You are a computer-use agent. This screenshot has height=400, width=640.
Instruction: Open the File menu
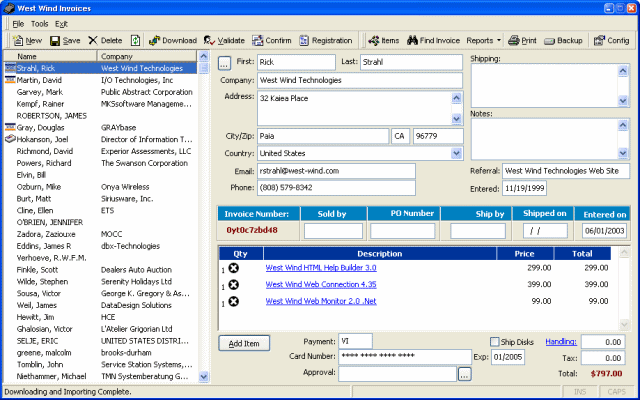(18, 22)
